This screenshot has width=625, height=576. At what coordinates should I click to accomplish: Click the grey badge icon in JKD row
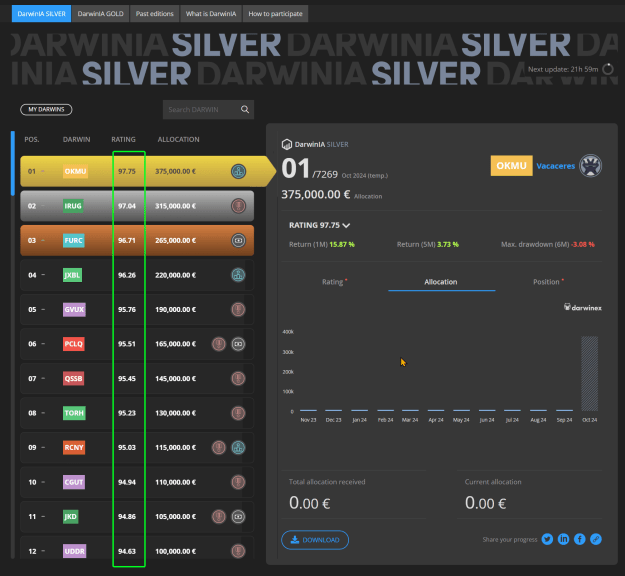pos(238,517)
